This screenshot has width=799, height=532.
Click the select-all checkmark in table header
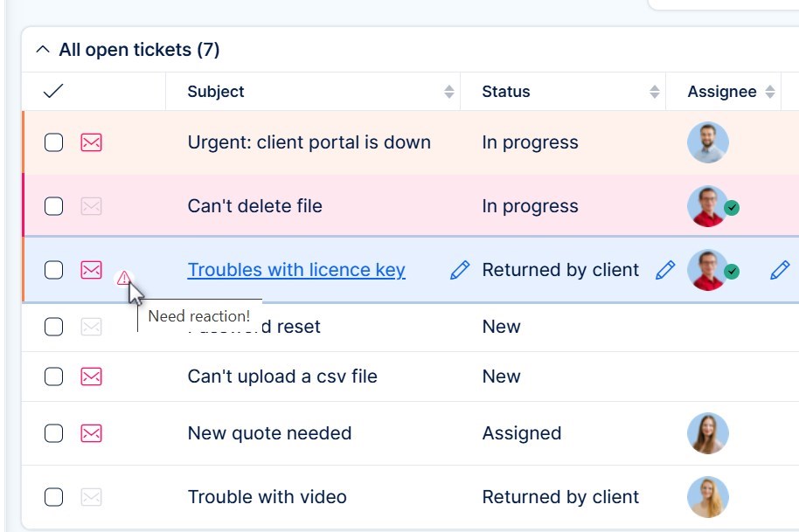tap(53, 91)
